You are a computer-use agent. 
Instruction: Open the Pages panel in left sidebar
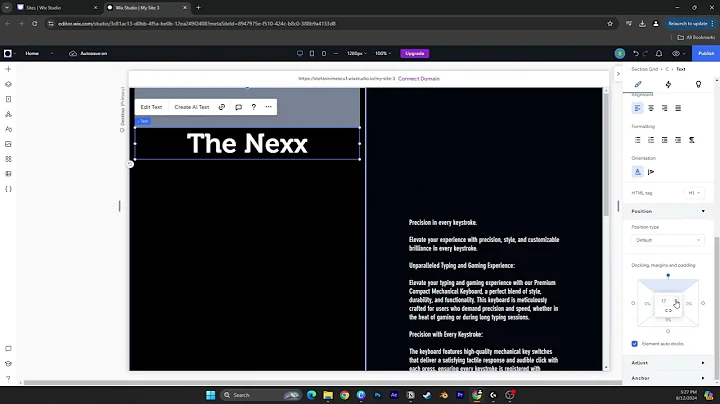(x=8, y=99)
